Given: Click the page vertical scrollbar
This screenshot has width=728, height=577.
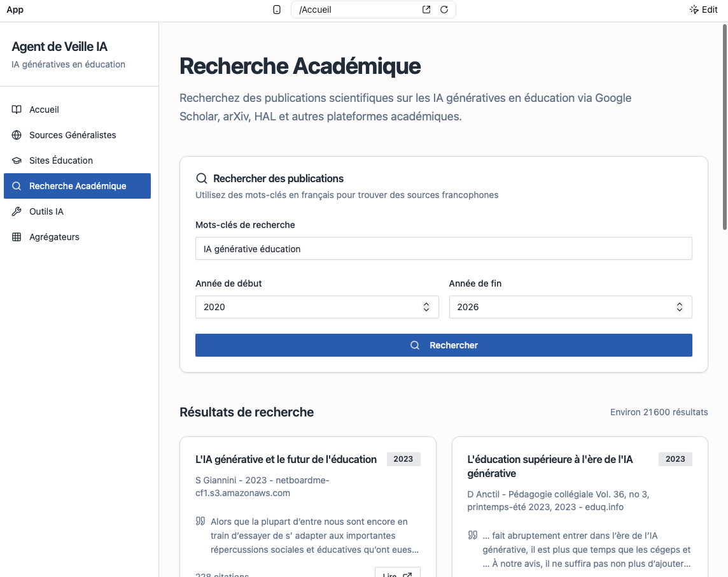Looking at the screenshot, I should click(x=724, y=127).
